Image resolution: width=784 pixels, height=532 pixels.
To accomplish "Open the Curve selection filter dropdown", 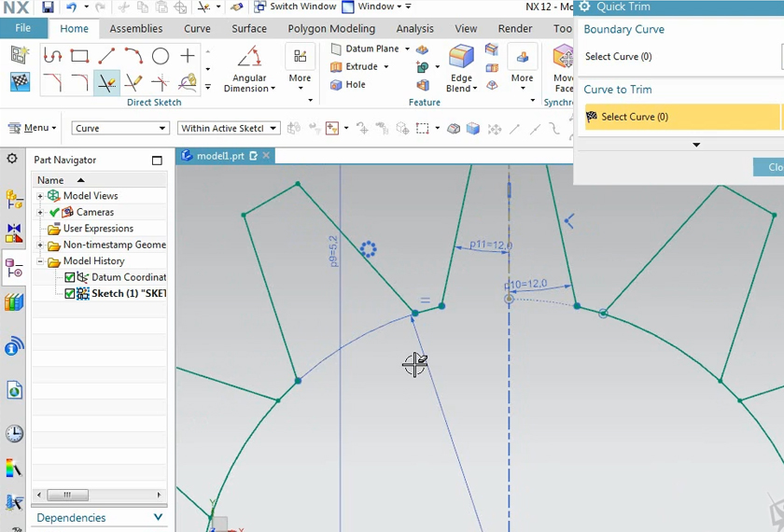I will (x=119, y=128).
